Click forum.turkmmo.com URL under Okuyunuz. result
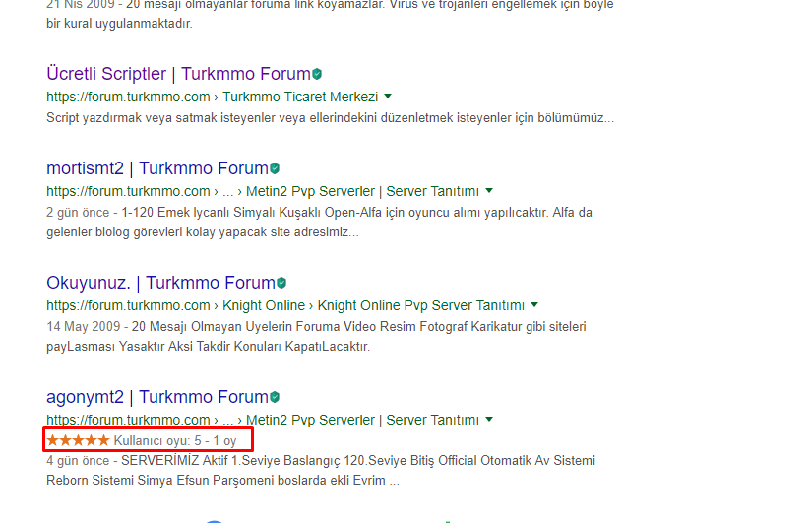 point(128,305)
